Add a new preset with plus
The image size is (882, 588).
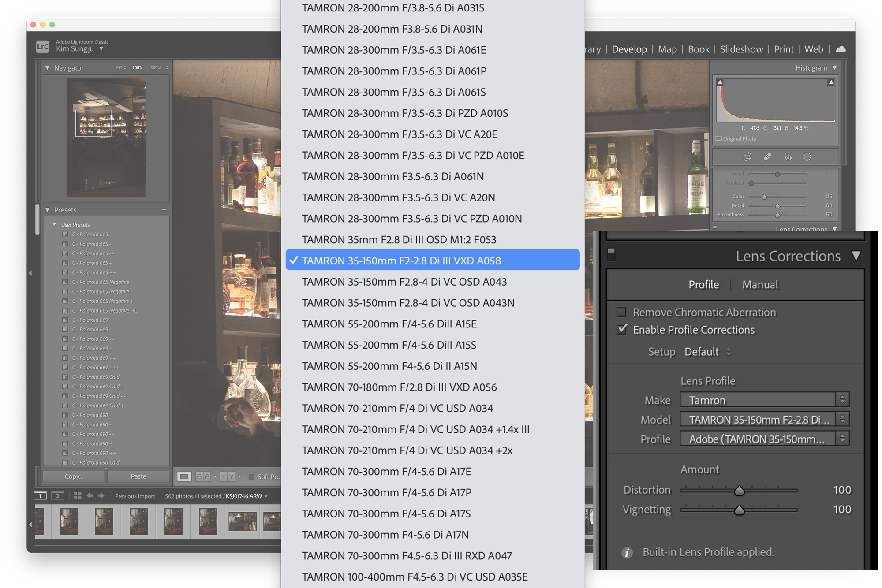click(164, 210)
